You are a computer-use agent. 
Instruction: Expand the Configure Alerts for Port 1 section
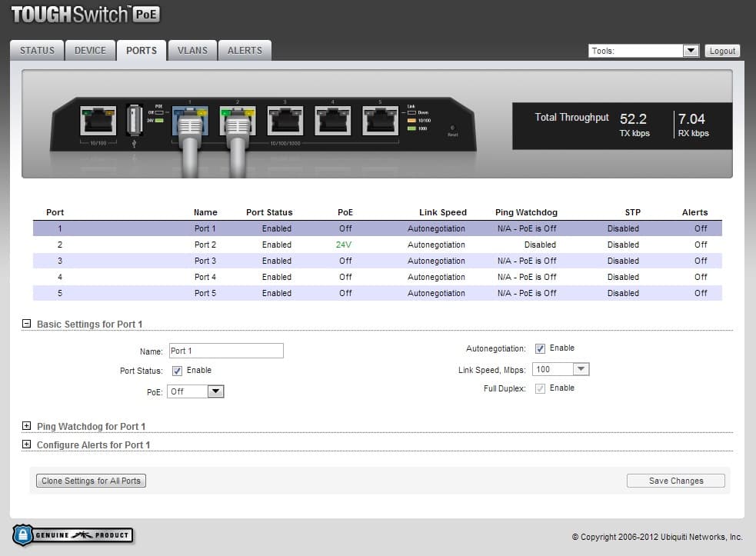[26, 444]
